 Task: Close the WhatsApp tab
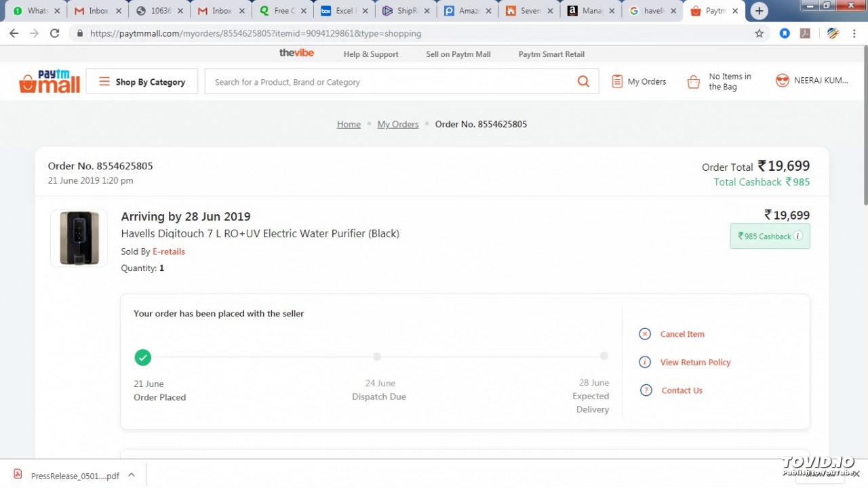(x=57, y=11)
